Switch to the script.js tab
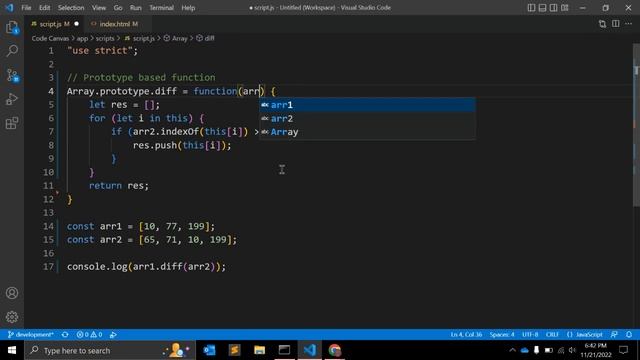640x360 pixels. (x=55, y=24)
